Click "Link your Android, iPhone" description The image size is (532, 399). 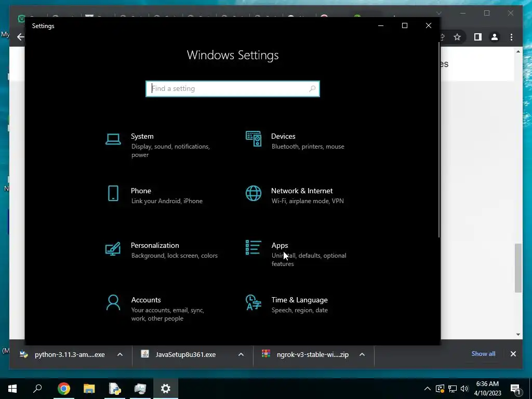pos(167,201)
